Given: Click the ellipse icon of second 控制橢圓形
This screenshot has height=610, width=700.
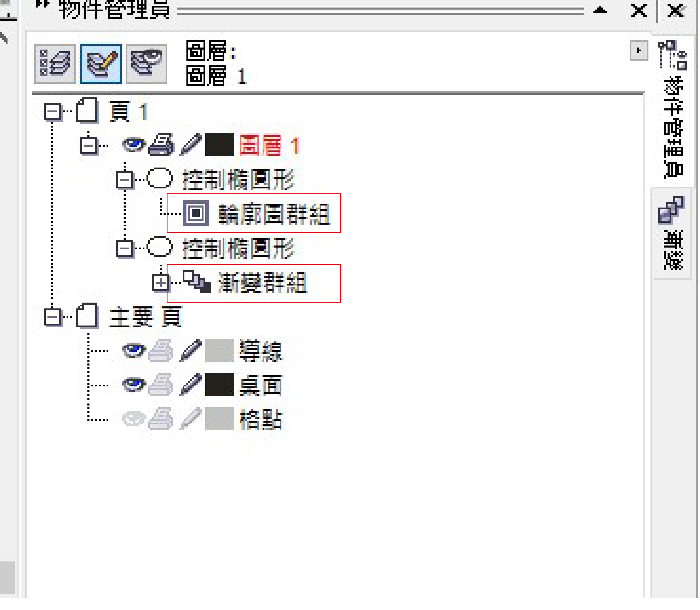Looking at the screenshot, I should pyautogui.click(x=160, y=247).
